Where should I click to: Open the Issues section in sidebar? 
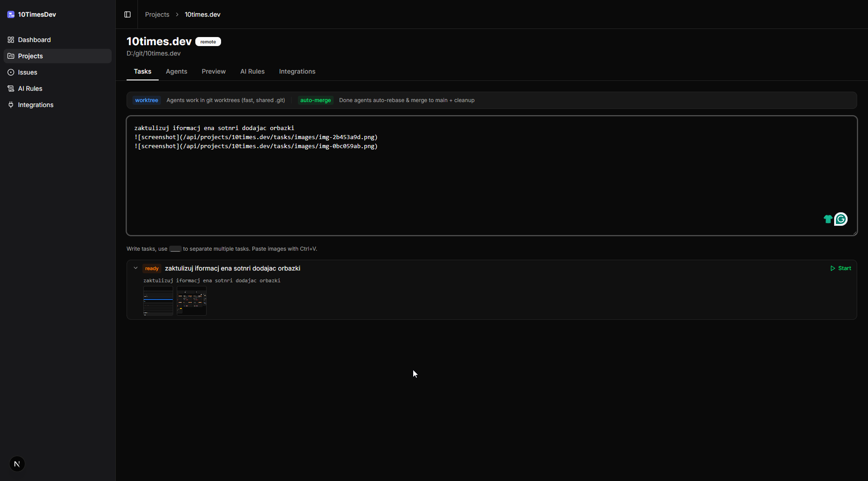27,72
